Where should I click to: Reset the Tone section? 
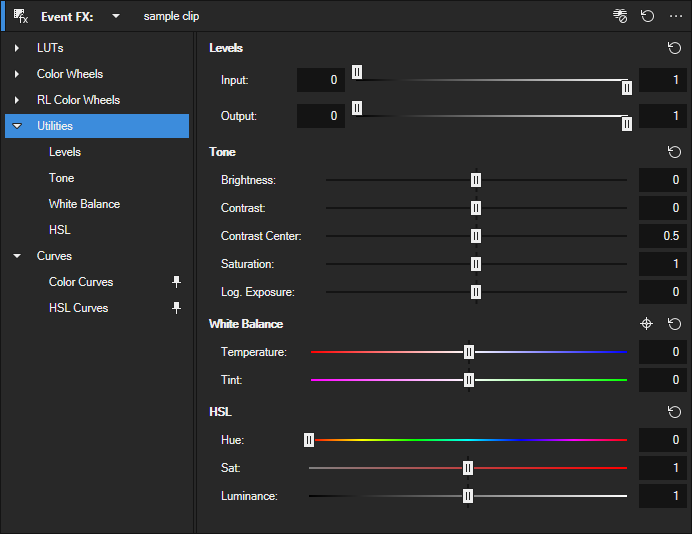674,152
